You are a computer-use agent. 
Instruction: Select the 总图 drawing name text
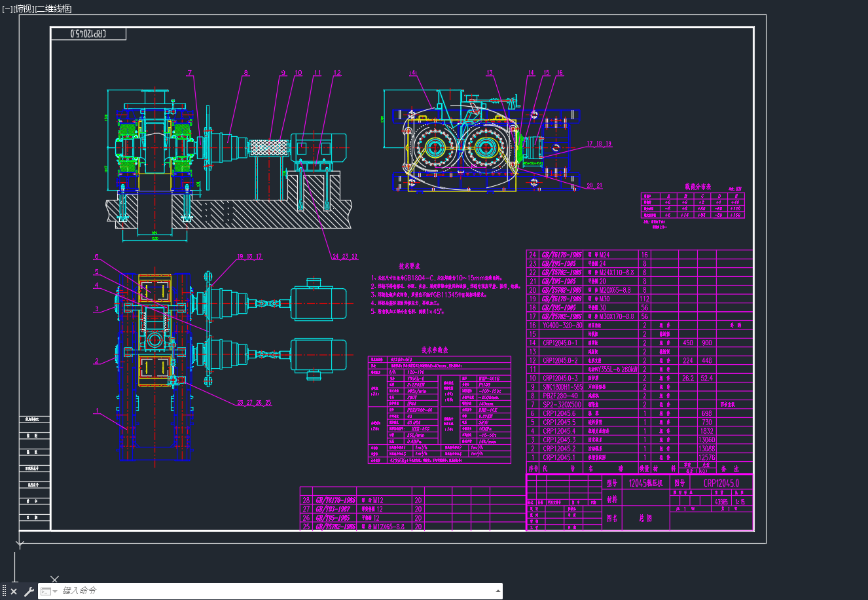645,518
